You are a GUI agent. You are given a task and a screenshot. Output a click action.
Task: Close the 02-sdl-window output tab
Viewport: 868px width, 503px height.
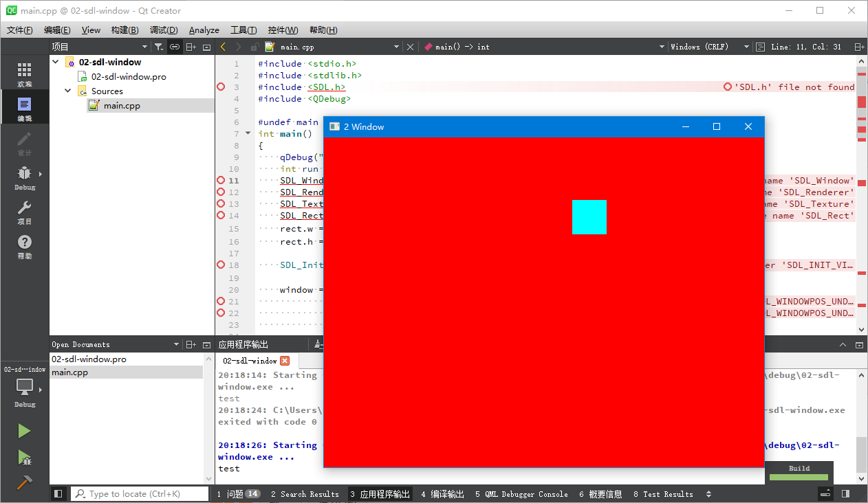click(285, 361)
